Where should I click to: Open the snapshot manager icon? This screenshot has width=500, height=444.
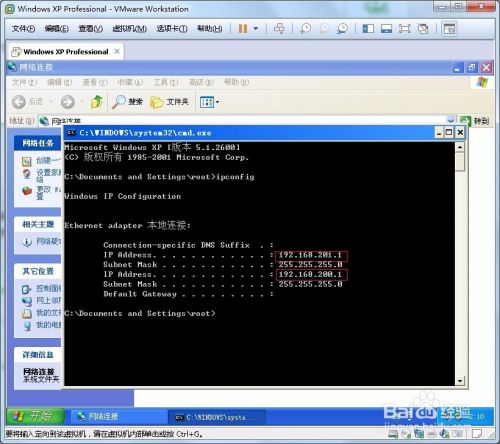coord(342,29)
